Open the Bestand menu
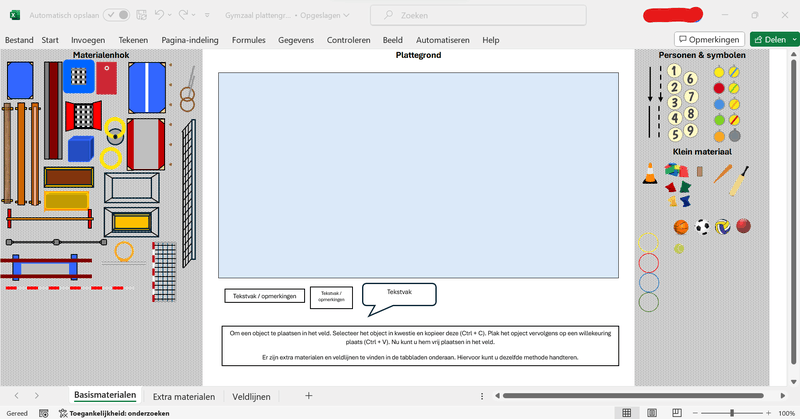The height and width of the screenshot is (419, 800). pos(19,40)
